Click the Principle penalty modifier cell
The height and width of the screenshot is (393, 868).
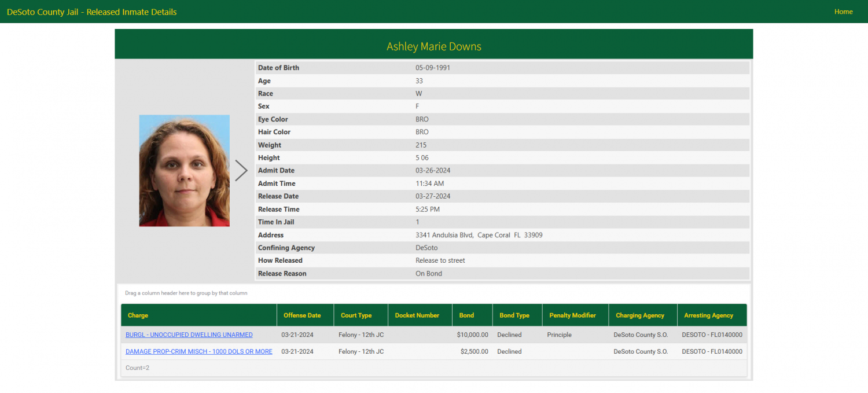pyautogui.click(x=559, y=335)
